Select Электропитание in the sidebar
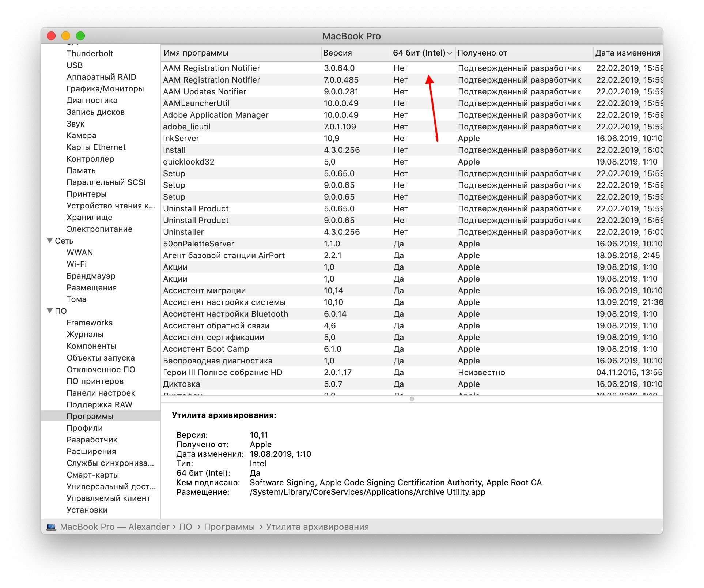This screenshot has height=588, width=704. pos(99,229)
